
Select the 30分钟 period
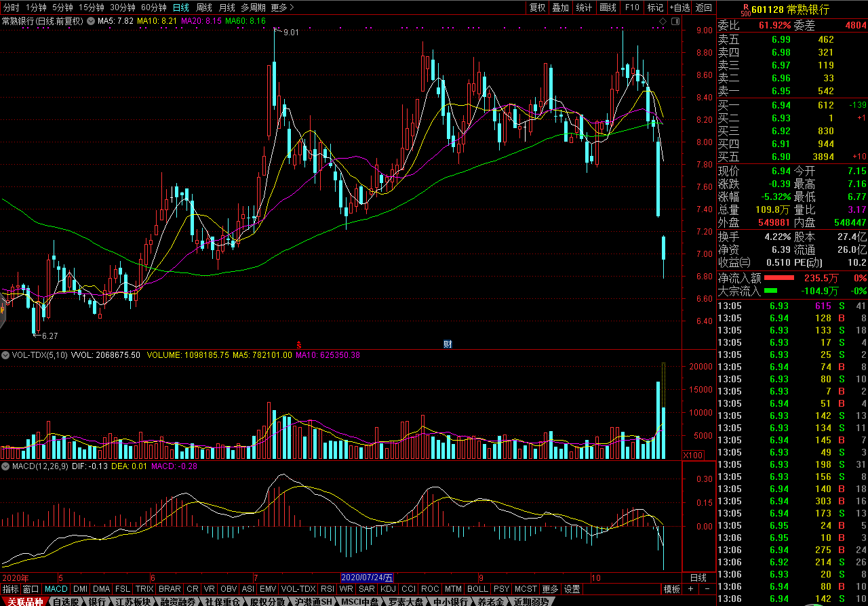click(x=123, y=7)
